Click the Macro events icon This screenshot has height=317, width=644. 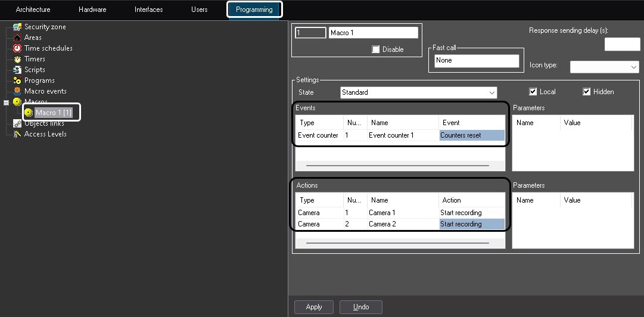[17, 91]
